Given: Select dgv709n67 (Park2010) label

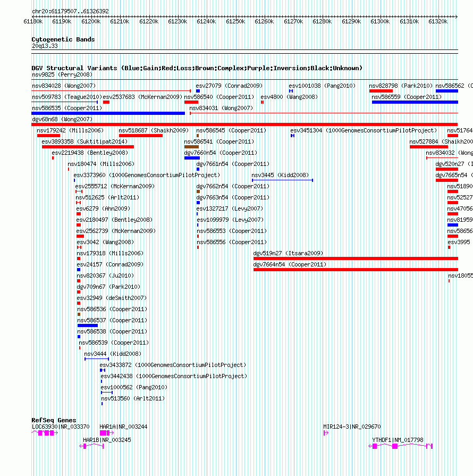Looking at the screenshot, I should click(108, 287).
